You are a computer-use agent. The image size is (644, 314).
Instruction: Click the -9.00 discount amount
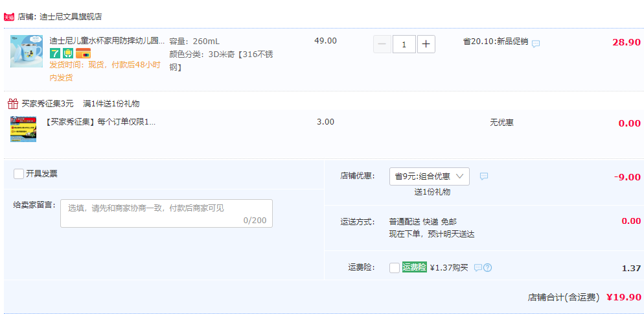[x=627, y=177]
